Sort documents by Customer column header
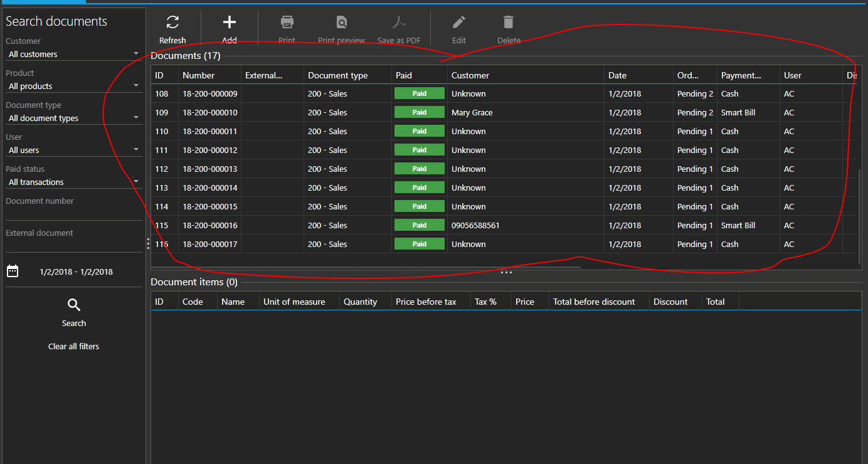This screenshot has width=868, height=464. (470, 75)
